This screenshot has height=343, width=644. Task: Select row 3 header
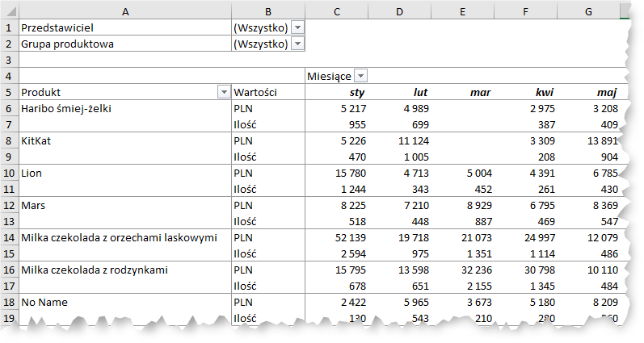(10, 60)
